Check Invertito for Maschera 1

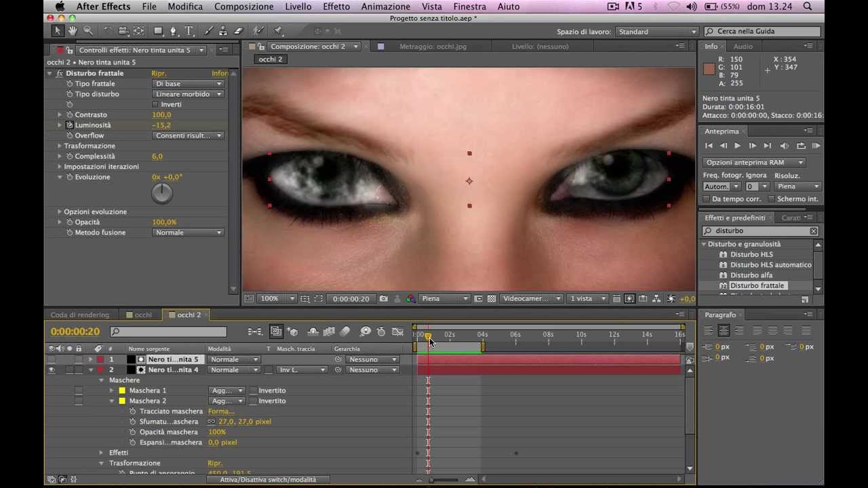pos(253,390)
